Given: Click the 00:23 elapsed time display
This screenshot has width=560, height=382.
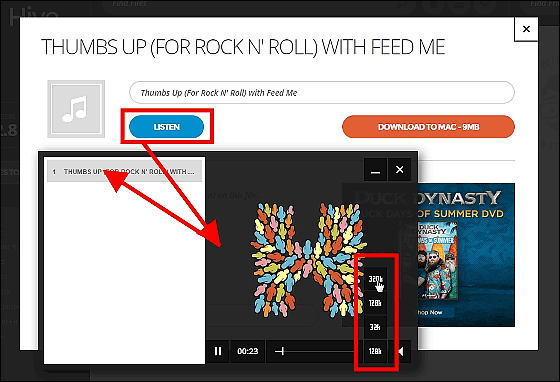Looking at the screenshot, I should coord(248,351).
